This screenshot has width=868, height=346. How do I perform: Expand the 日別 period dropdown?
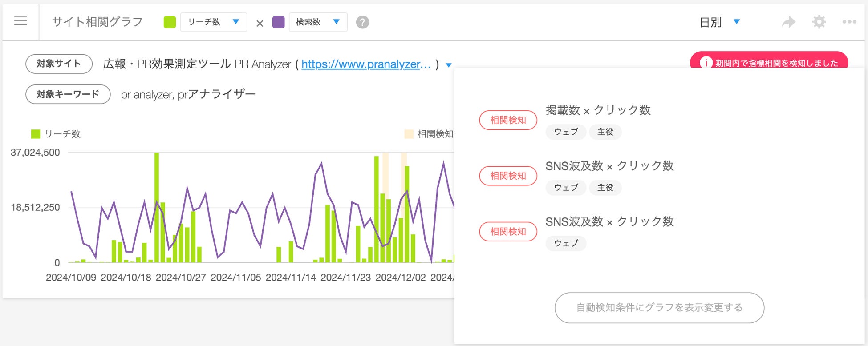coord(719,22)
